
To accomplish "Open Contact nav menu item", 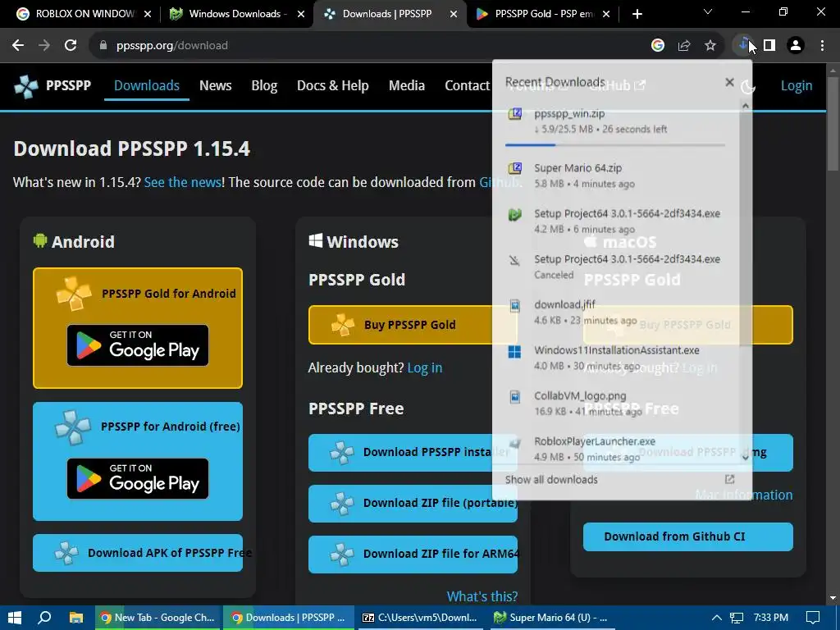I will (x=467, y=85).
